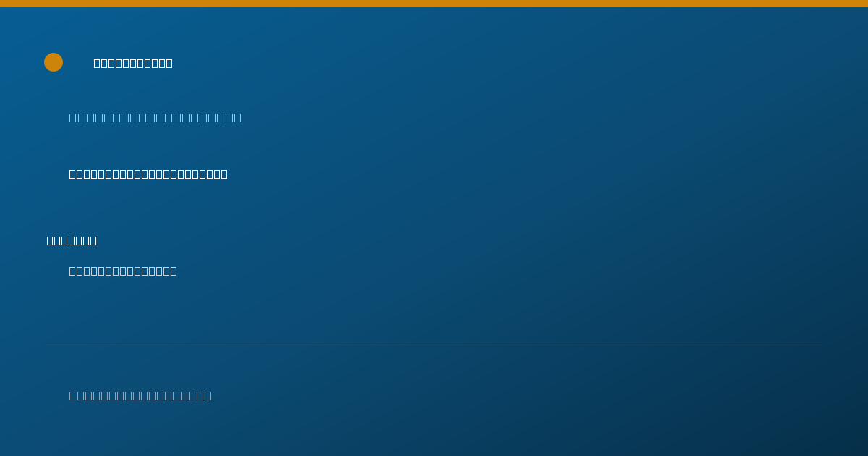The image size is (868, 456).
Task: Select the last text line above the divider
Action: pos(123,271)
